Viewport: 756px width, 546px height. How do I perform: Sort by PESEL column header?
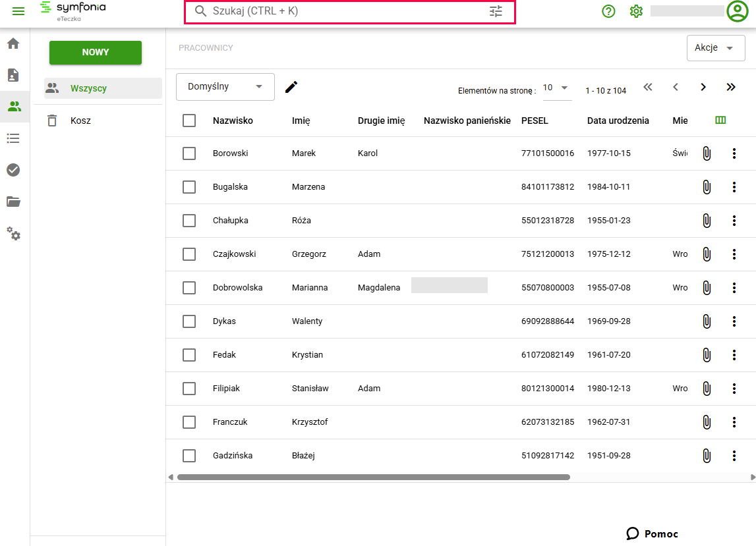pyautogui.click(x=535, y=121)
